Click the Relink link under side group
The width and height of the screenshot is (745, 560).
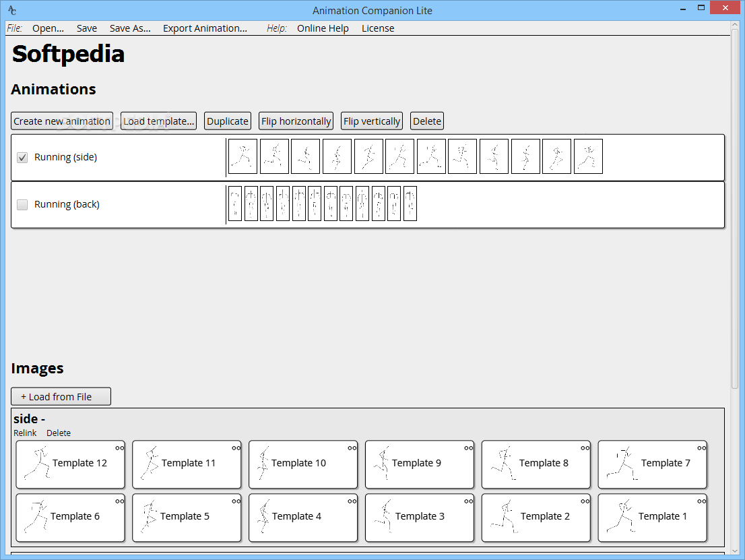pos(25,433)
